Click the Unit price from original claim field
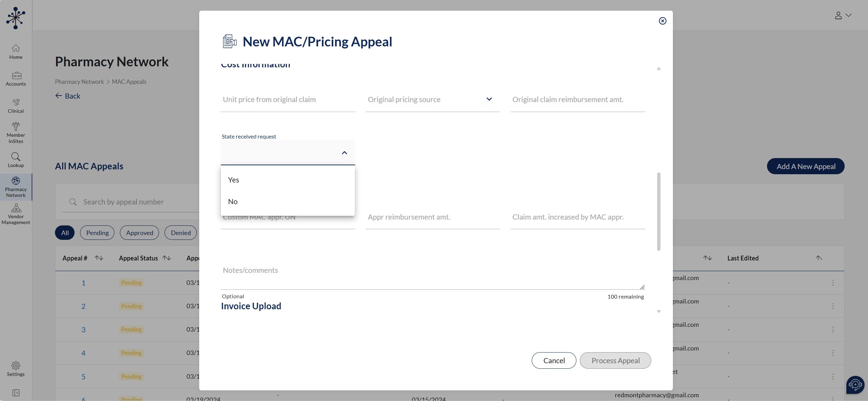This screenshot has width=868, height=401. pos(288,100)
